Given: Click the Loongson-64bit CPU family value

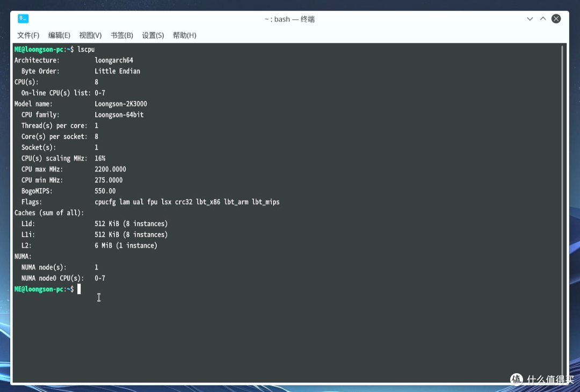Looking at the screenshot, I should 119,114.
